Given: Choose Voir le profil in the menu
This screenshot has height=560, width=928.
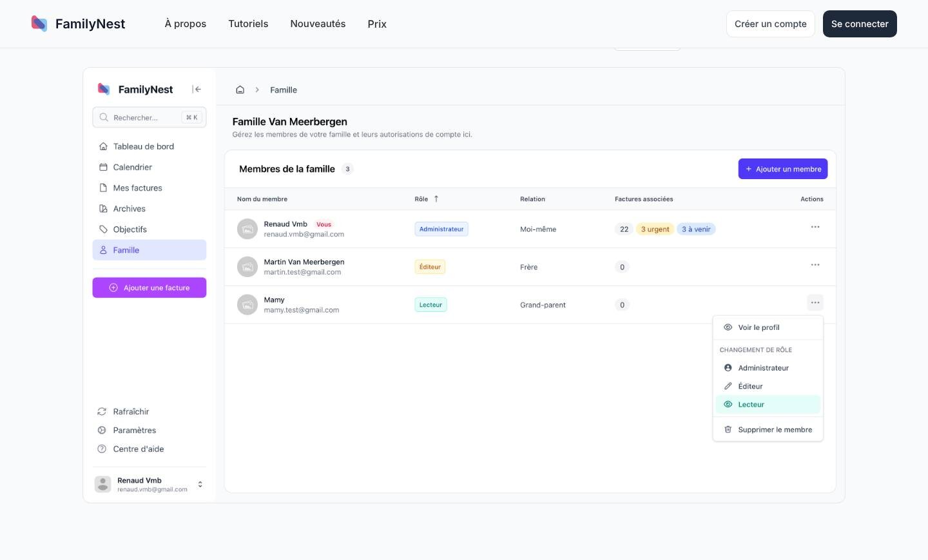Looking at the screenshot, I should point(768,327).
